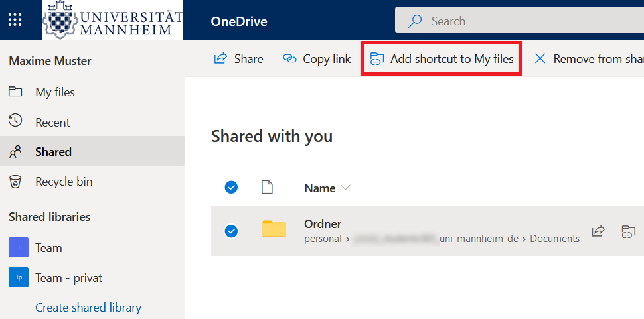Screen dimensions: 644x319
Task: Select the Shared view
Action: point(92,151)
